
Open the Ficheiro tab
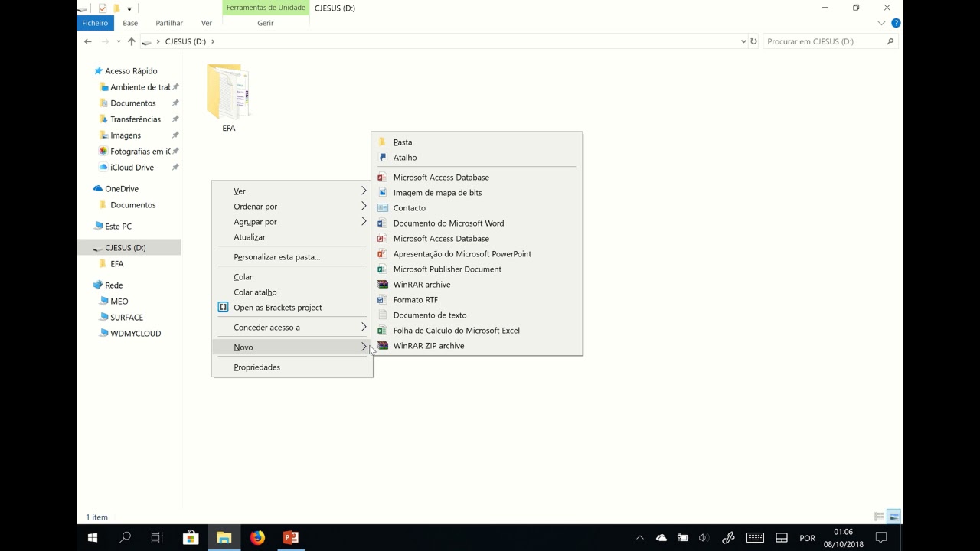pyautogui.click(x=95, y=23)
